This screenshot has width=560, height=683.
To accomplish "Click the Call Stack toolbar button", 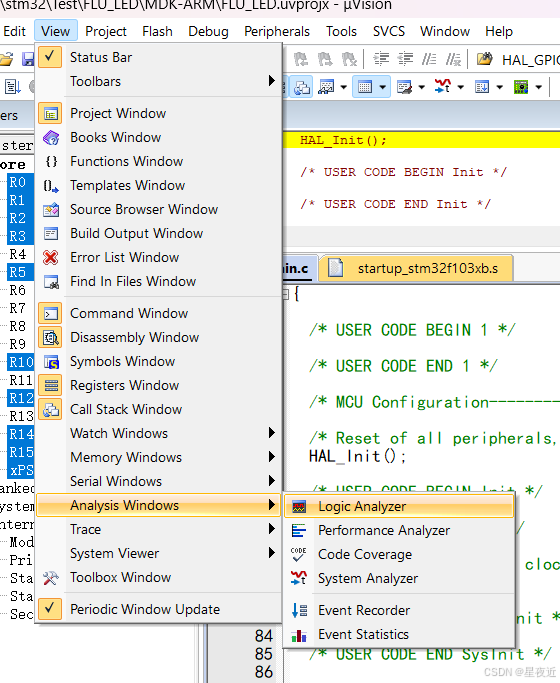I will coord(301,87).
